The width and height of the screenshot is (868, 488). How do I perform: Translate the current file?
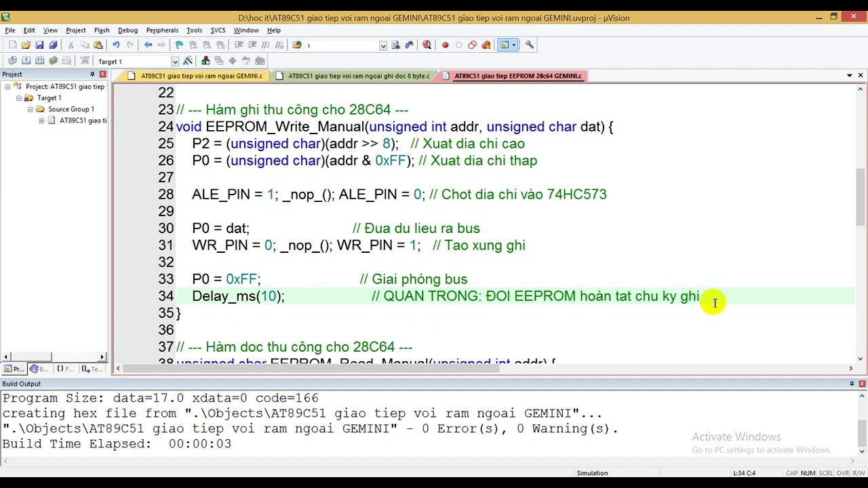coord(12,61)
